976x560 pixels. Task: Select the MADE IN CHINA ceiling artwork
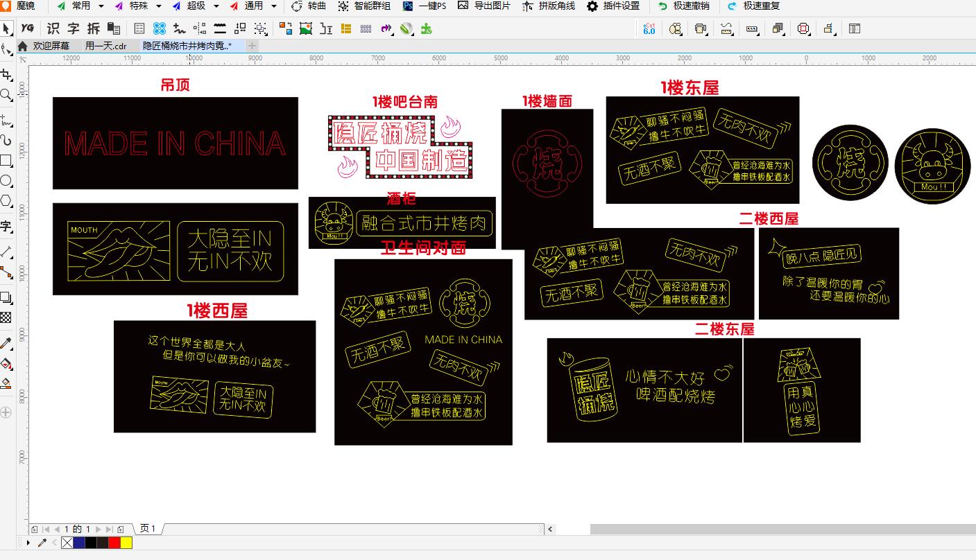pos(175,143)
